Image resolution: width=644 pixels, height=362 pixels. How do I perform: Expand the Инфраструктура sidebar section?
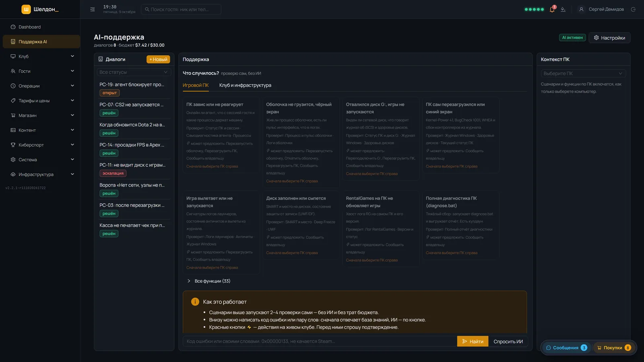point(41,174)
